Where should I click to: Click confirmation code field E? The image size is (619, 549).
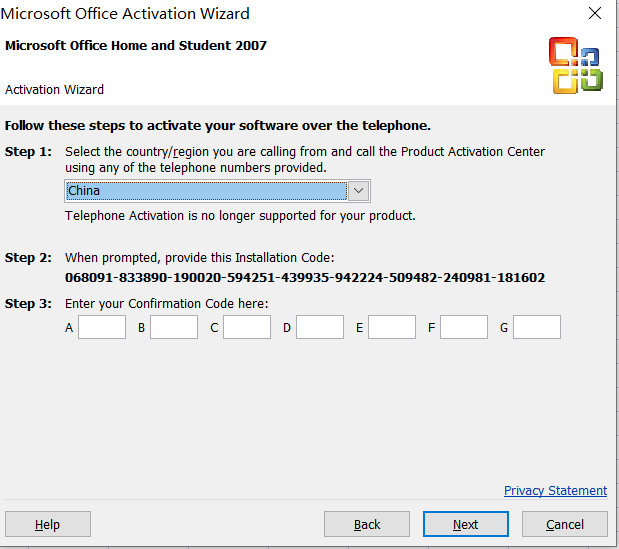pyautogui.click(x=392, y=327)
